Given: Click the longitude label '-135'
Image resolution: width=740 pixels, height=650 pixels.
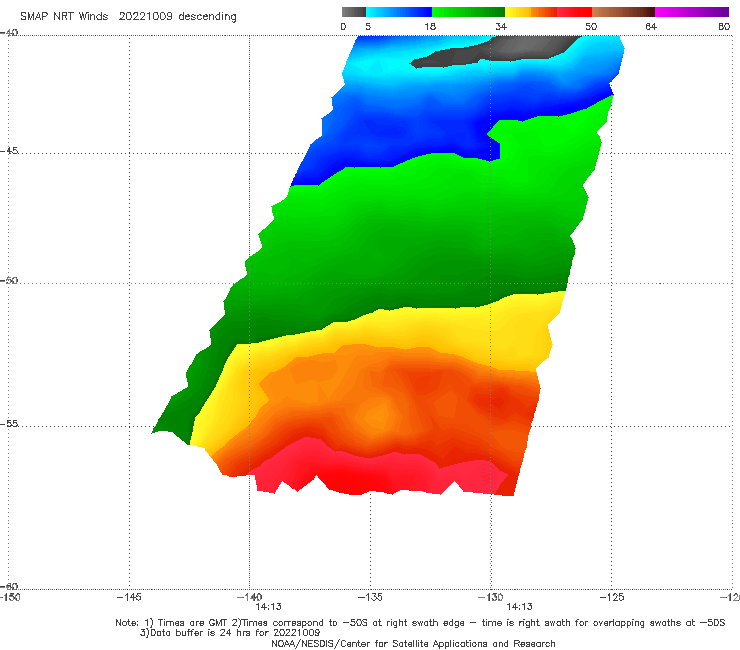Looking at the screenshot, I should coord(370,598).
